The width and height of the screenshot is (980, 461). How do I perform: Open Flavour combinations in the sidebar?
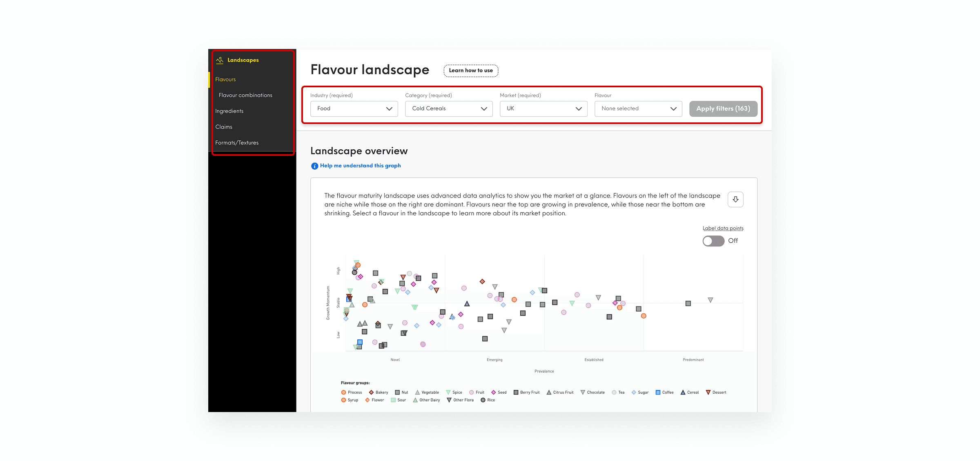tap(245, 95)
